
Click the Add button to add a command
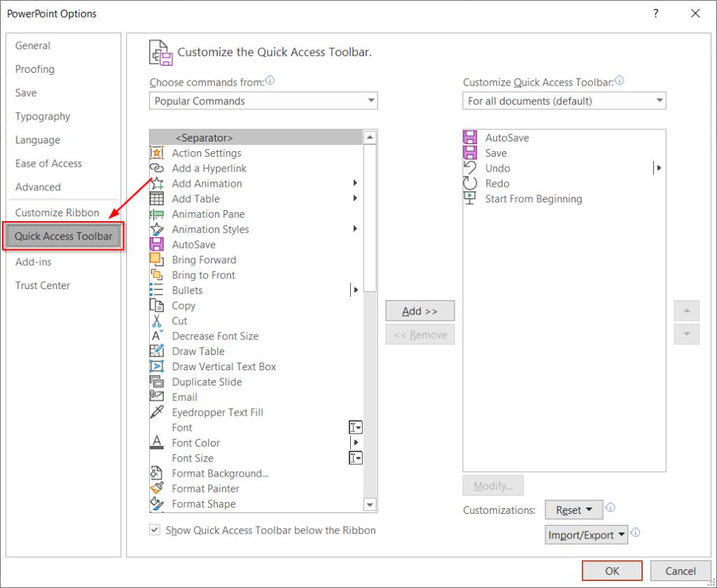pyautogui.click(x=420, y=311)
